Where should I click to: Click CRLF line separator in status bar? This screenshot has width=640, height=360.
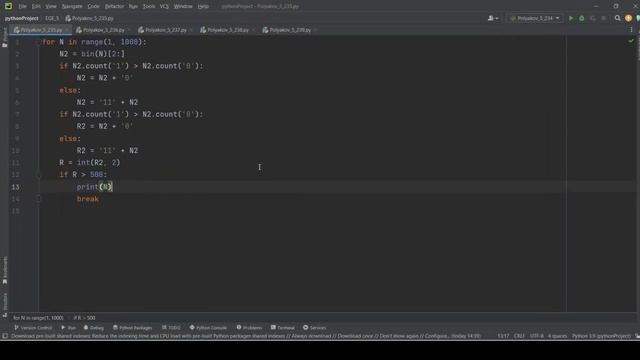pyautogui.click(x=519, y=336)
